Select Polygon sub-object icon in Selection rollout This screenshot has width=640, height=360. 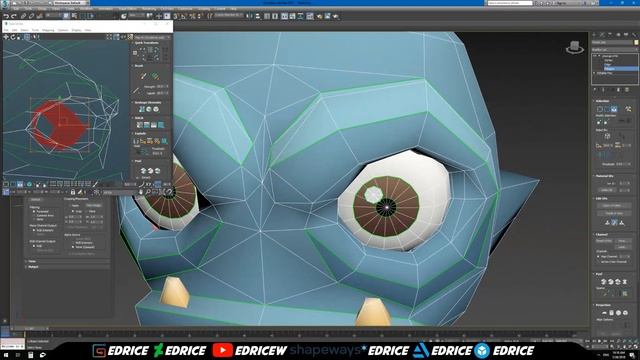614,109
